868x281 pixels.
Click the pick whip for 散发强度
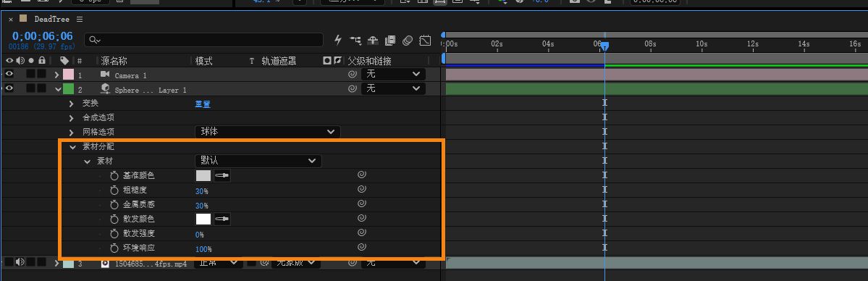coord(361,232)
